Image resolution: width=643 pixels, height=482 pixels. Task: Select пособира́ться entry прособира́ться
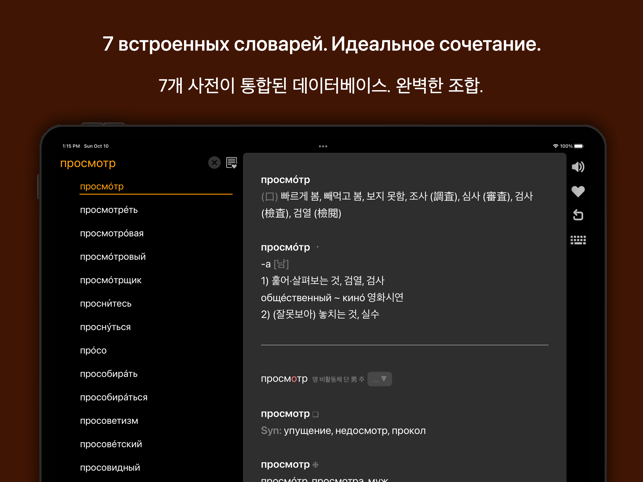114,397
